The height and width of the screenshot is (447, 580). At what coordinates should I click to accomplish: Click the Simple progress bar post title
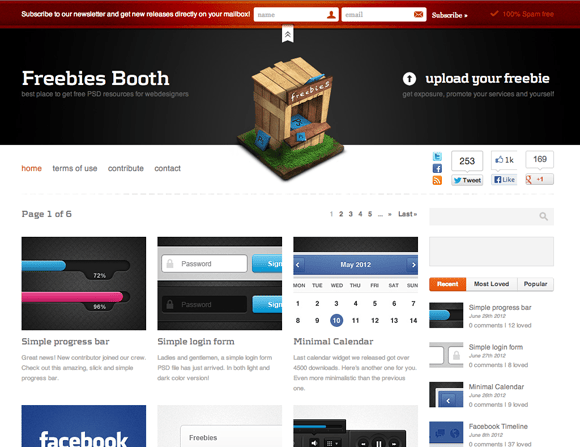65,342
